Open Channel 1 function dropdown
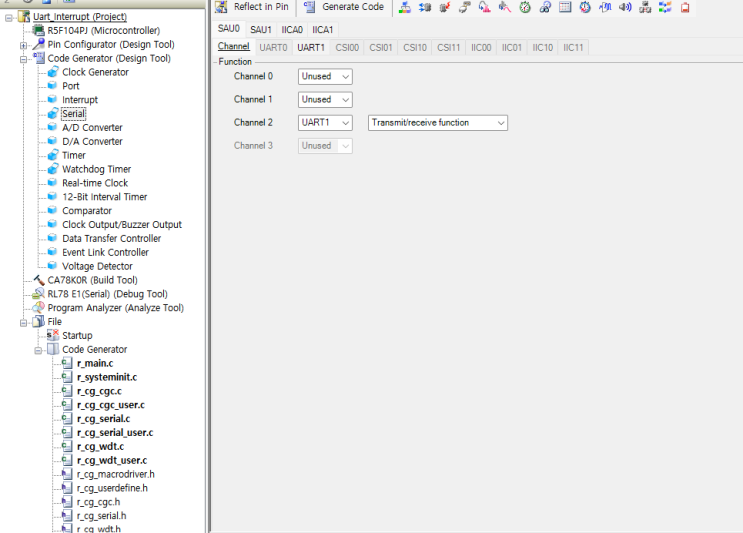Viewport: 743px width, 533px height. point(325,100)
